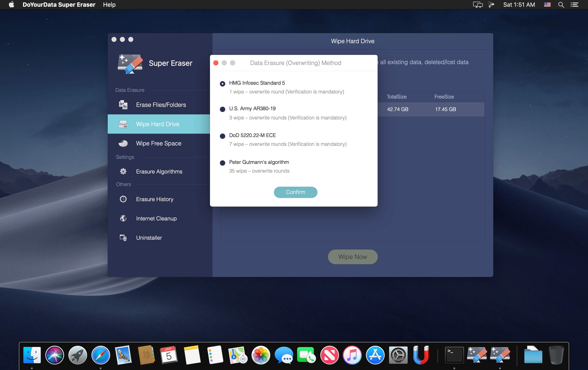Open Wipe Free Space section
Screen dimensions: 588x370
point(159,143)
